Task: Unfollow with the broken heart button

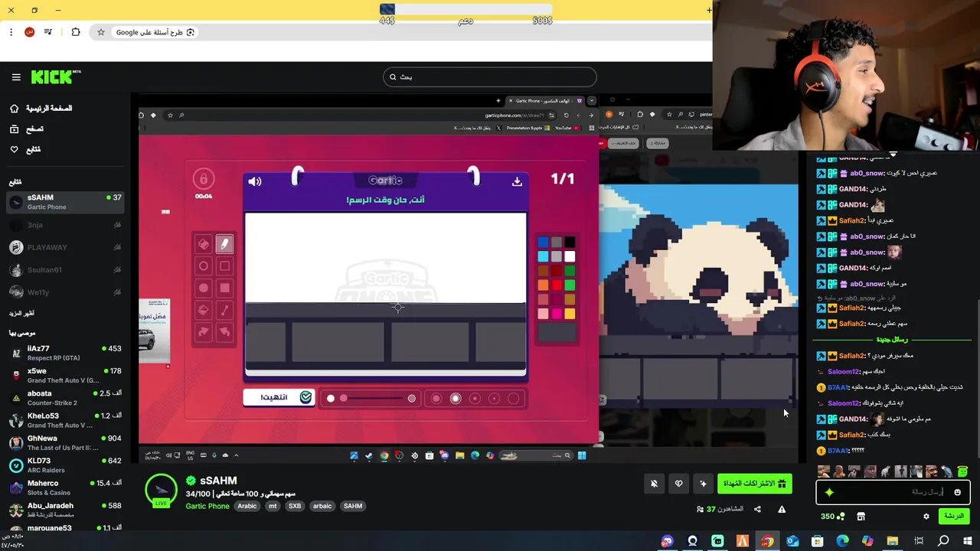Action: [x=678, y=484]
